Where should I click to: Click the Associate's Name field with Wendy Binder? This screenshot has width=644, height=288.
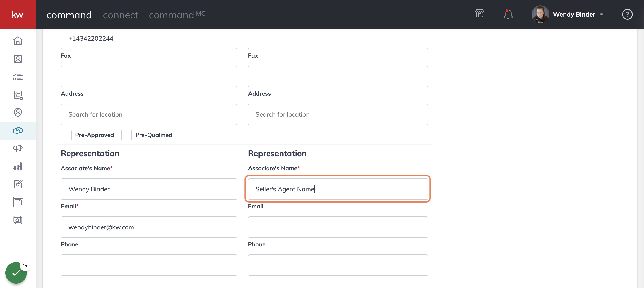(x=149, y=189)
